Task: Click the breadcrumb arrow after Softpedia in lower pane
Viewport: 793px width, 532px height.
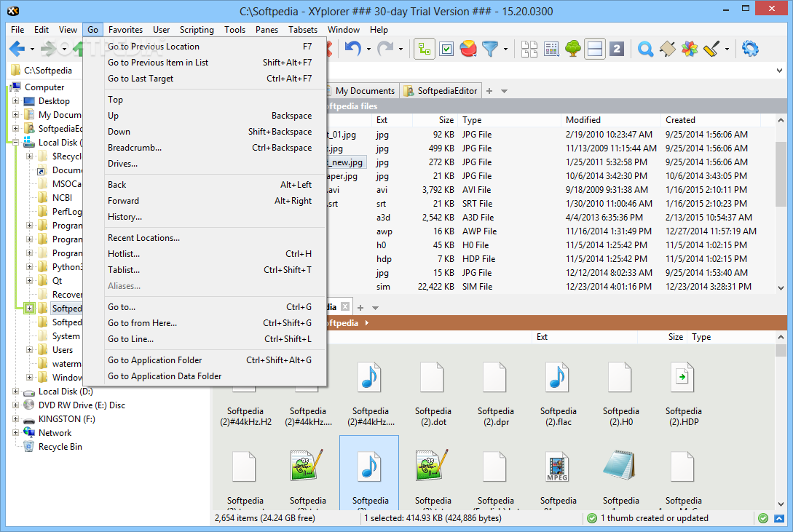Action: coord(367,323)
